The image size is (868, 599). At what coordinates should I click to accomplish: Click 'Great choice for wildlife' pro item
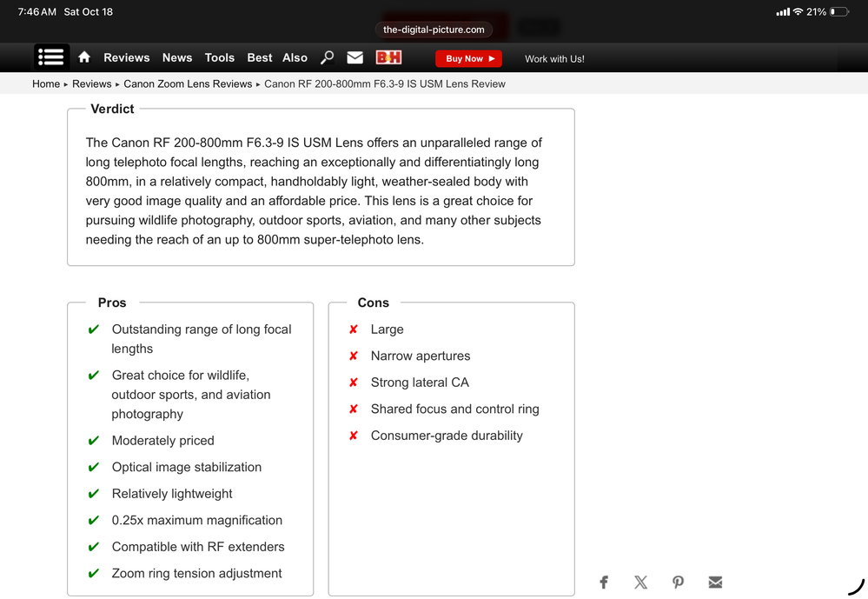(x=191, y=395)
